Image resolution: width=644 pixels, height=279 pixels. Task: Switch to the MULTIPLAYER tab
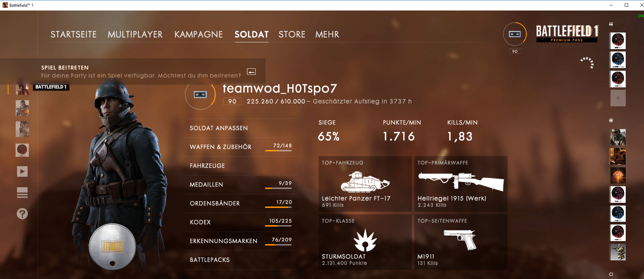135,35
